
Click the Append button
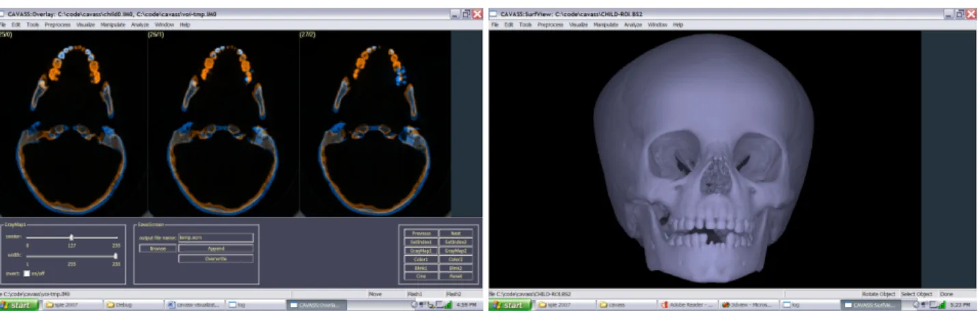click(x=216, y=249)
